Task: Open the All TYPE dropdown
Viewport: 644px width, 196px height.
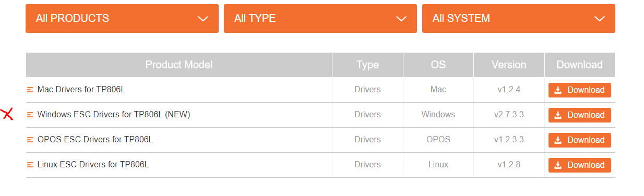Action: 320,18
